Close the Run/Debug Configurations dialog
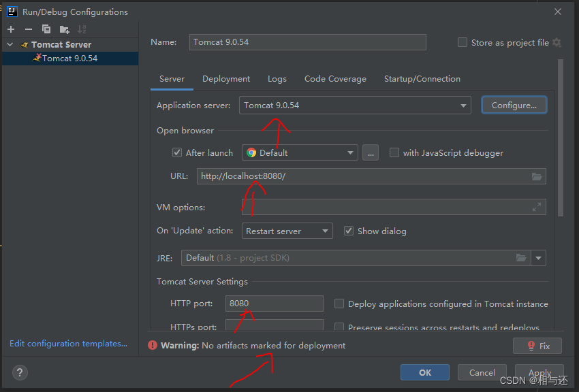 pos(558,12)
